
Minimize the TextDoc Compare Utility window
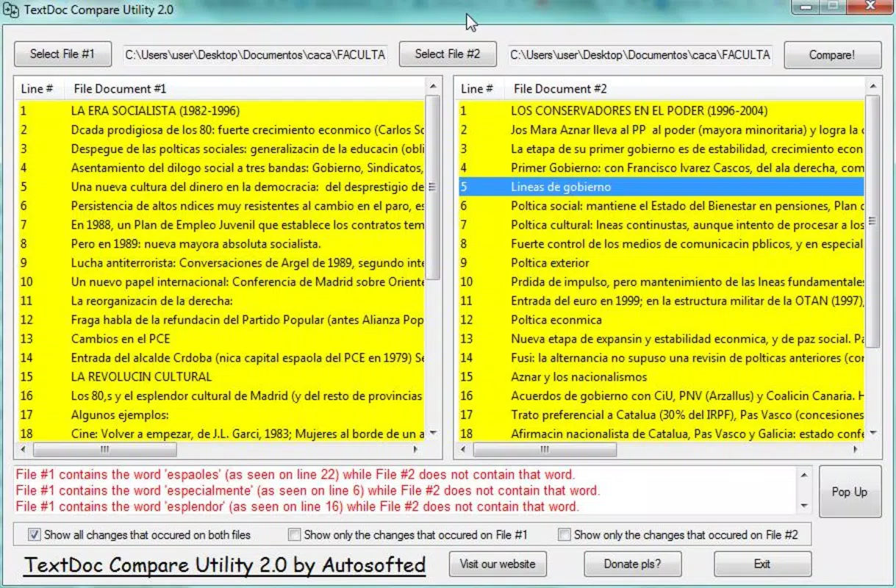tap(807, 7)
